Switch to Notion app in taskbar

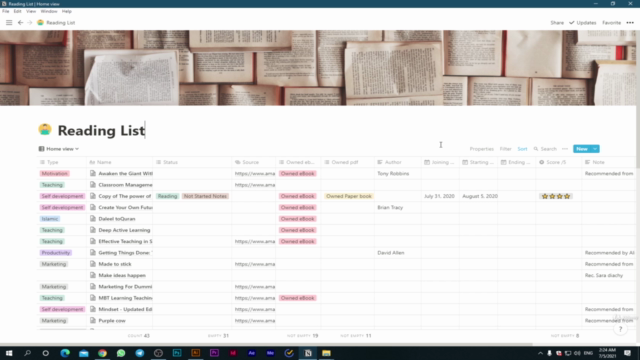(x=308, y=353)
